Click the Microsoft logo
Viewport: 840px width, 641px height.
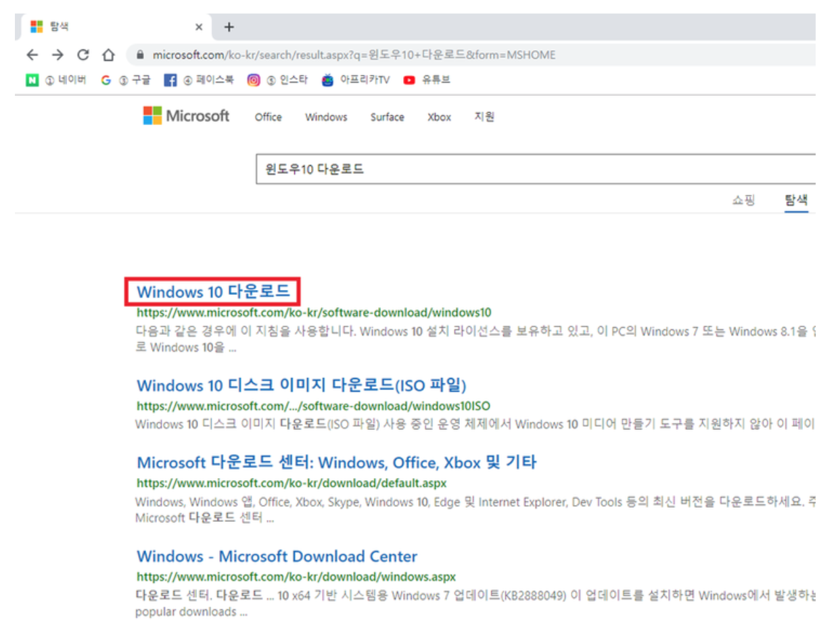coord(187,116)
